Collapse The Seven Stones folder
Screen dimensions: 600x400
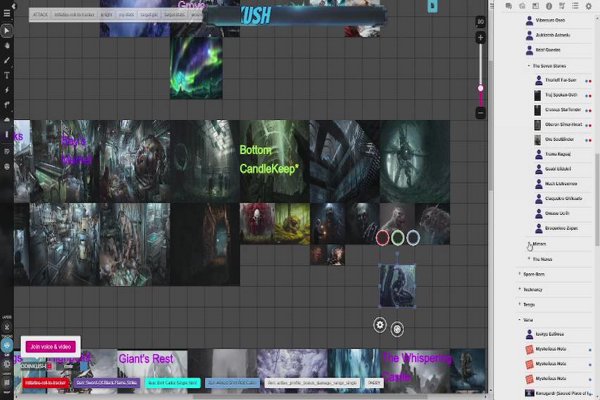[529, 66]
